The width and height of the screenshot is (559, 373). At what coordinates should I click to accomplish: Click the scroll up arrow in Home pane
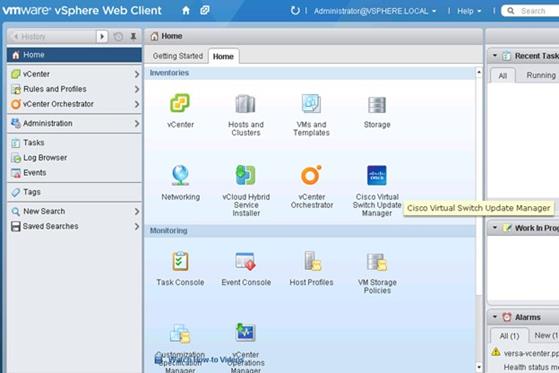click(479, 72)
